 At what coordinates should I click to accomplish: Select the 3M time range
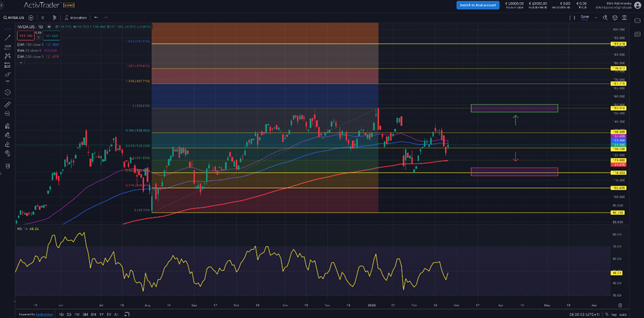[87, 315]
